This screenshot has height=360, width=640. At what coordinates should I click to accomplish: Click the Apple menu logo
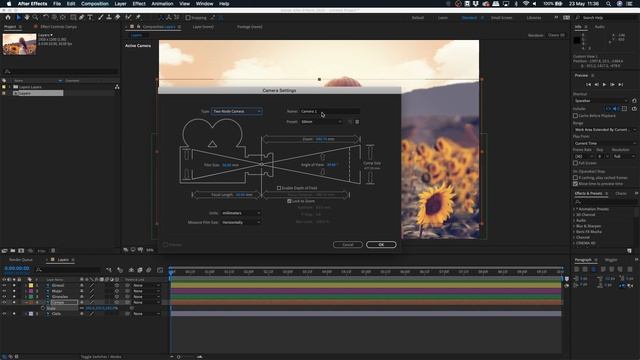[9, 4]
